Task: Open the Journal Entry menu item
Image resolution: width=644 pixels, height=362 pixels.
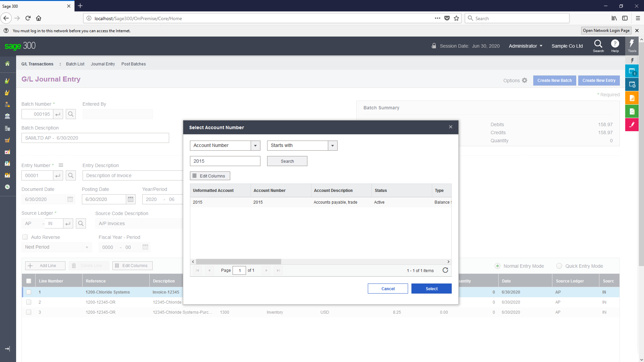Action: (103, 64)
